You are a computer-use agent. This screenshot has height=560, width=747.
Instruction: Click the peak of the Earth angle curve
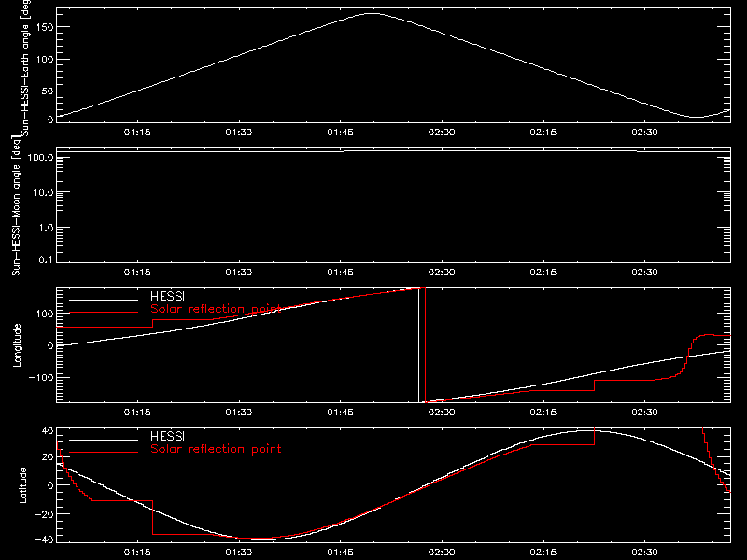coord(372,13)
